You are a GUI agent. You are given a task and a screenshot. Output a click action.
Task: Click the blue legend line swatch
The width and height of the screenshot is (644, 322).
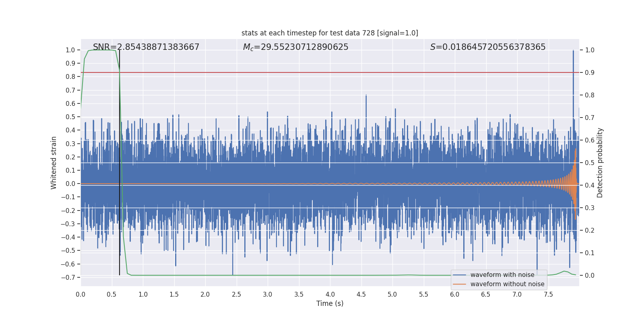coord(459,275)
